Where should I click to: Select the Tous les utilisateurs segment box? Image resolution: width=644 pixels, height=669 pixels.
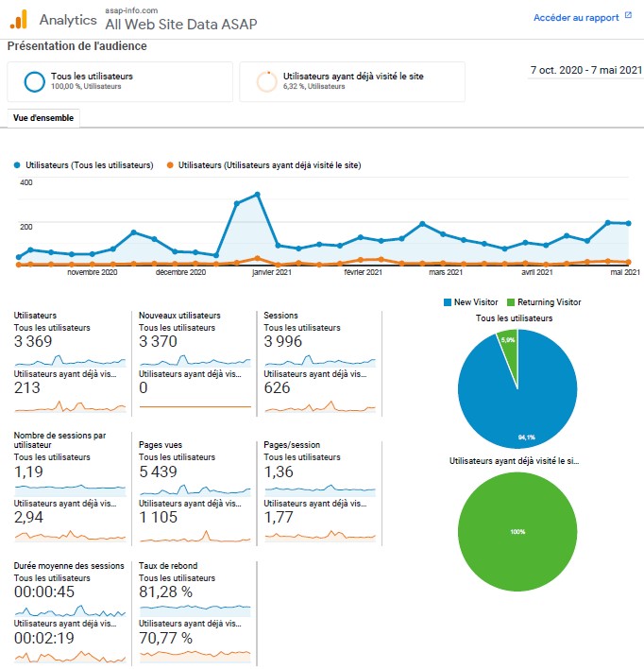coord(119,81)
